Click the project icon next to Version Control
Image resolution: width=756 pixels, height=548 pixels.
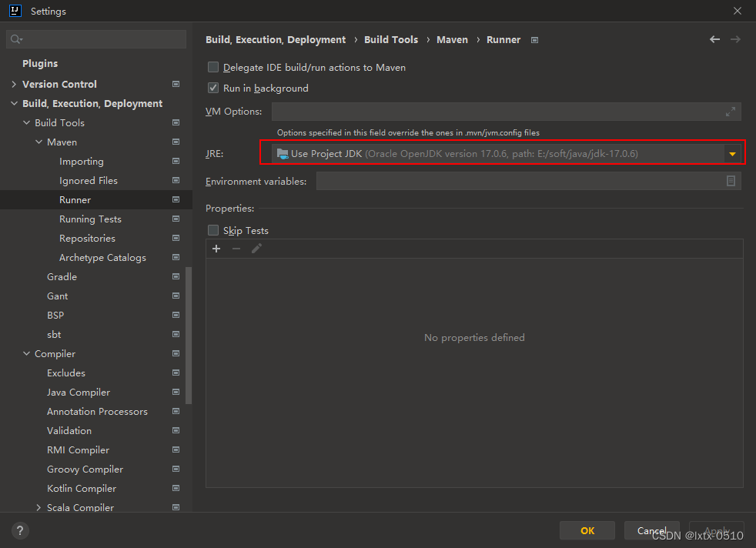(176, 84)
